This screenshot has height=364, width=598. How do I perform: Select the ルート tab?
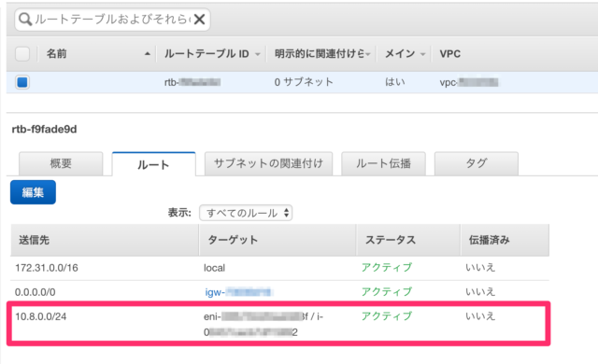pyautogui.click(x=153, y=164)
